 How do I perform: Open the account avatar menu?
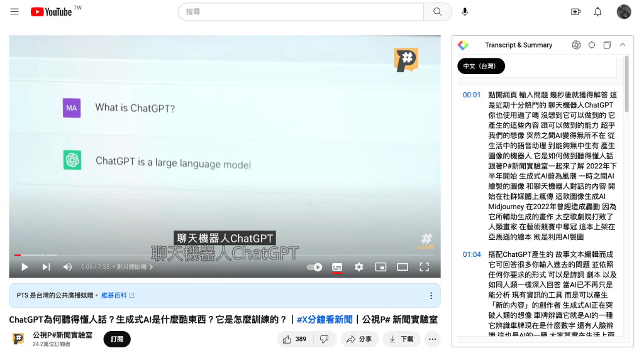623,12
